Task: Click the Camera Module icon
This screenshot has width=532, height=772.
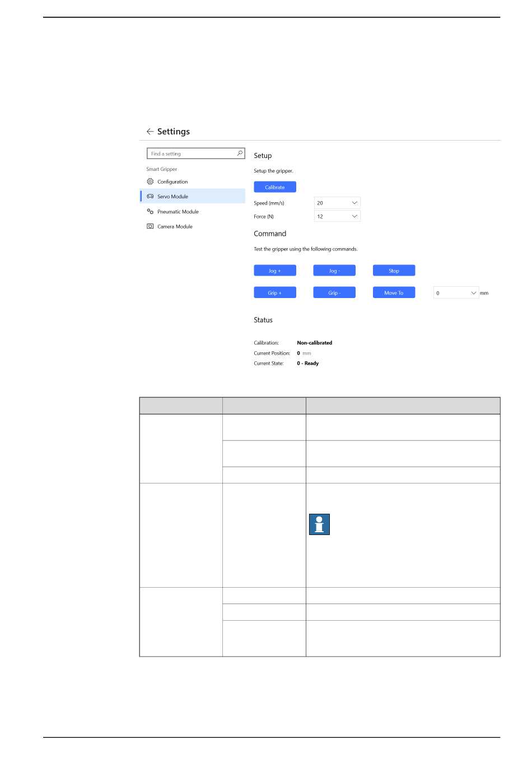Action: tap(150, 226)
